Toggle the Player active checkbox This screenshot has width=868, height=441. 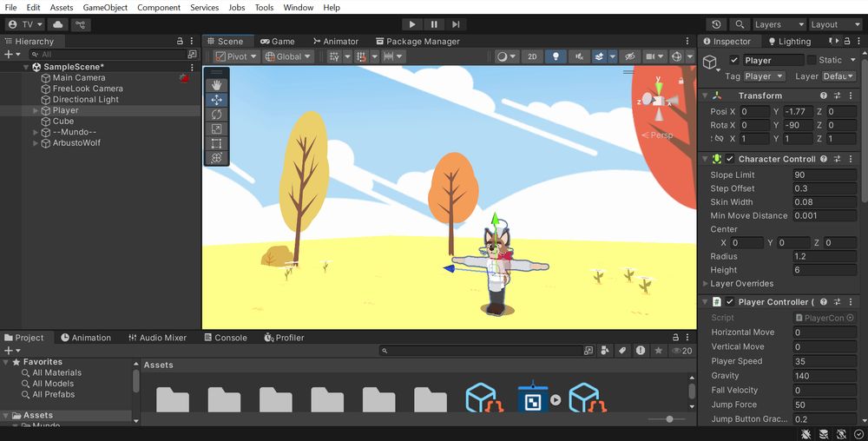point(734,60)
